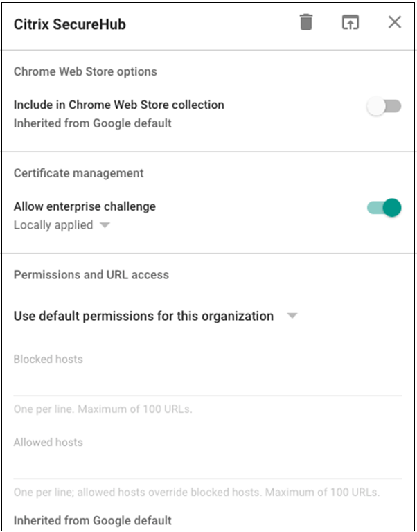Click Inherited from Google default under Allowed hosts
The image size is (417, 532).
pos(93,520)
